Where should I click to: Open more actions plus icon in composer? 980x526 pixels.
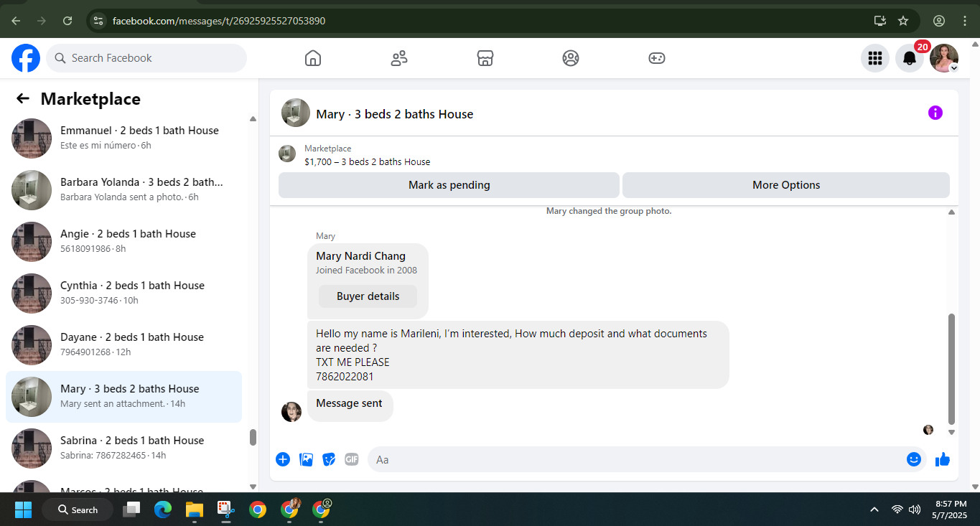pyautogui.click(x=283, y=459)
